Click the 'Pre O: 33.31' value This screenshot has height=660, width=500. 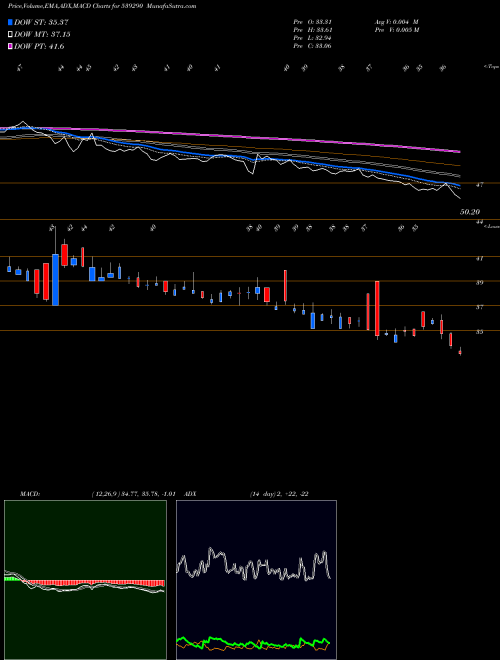pos(313,22)
